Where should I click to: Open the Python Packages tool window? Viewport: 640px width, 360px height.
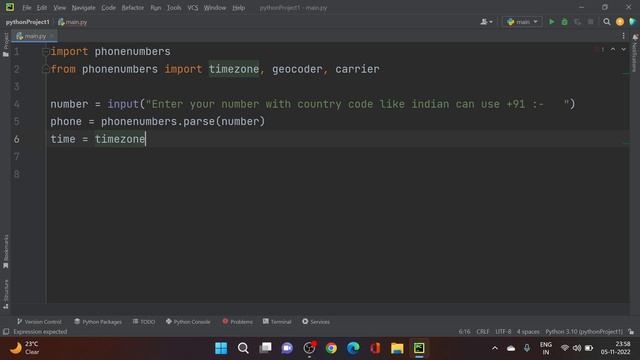(98, 322)
